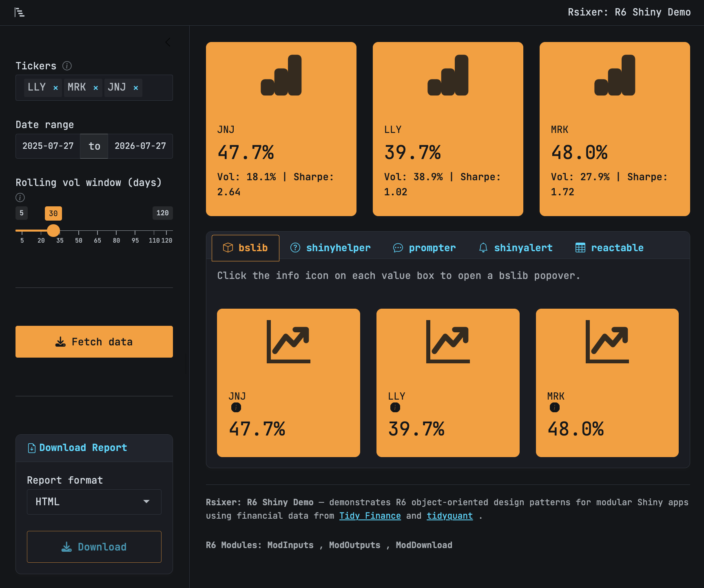Image resolution: width=704 pixels, height=588 pixels.
Task: Click the Download report button
Action: pyautogui.click(x=94, y=547)
